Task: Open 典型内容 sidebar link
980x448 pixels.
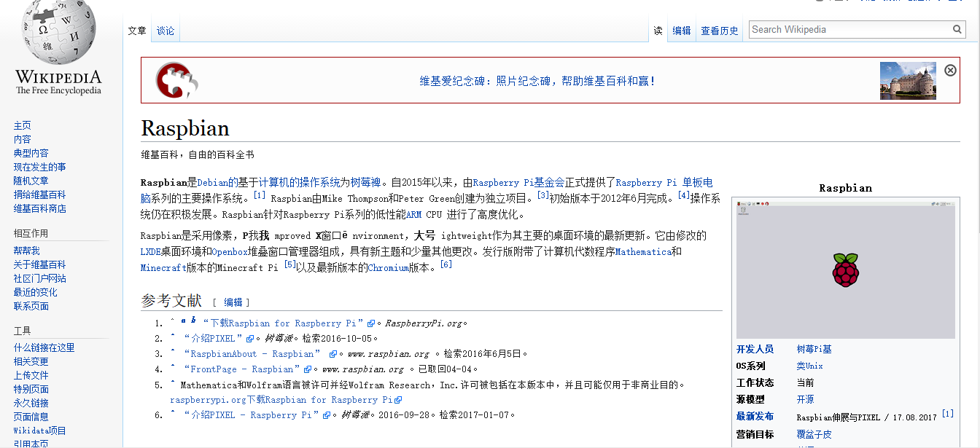Action: pyautogui.click(x=31, y=153)
